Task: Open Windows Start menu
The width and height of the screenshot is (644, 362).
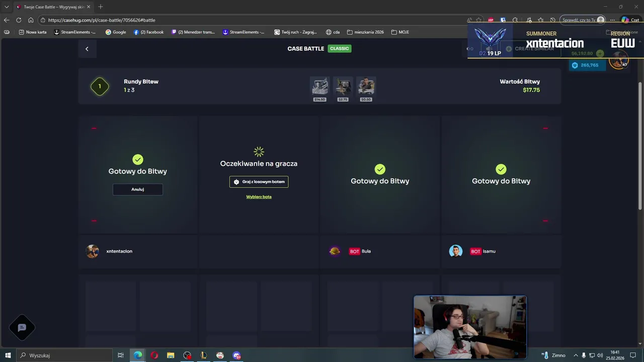Action: coord(8,355)
